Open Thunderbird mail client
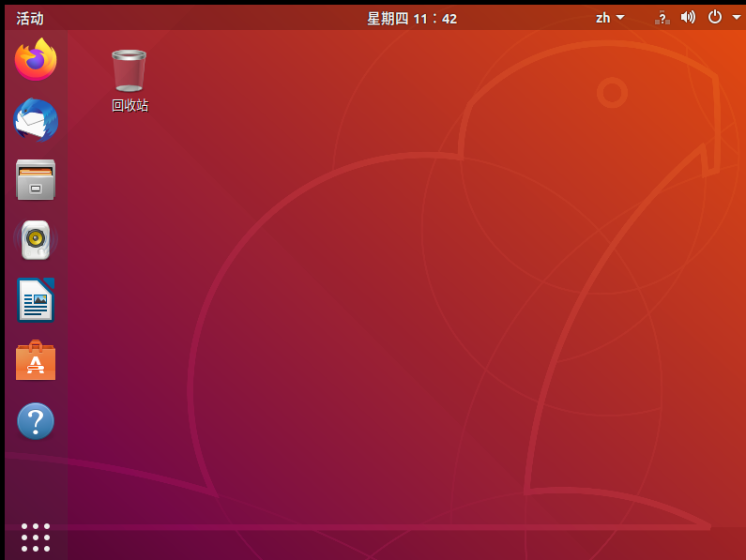This screenshot has width=746, height=560. pos(36,120)
